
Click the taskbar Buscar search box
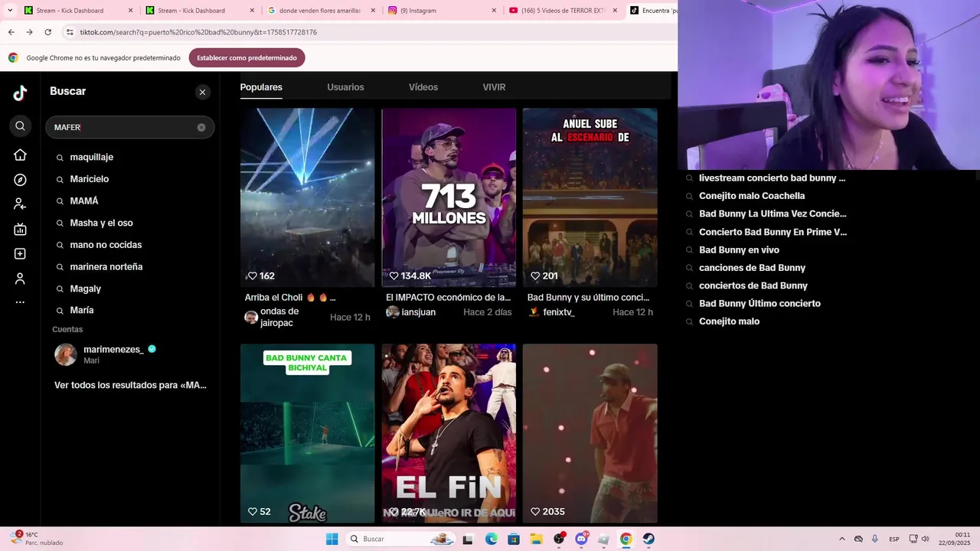point(401,539)
